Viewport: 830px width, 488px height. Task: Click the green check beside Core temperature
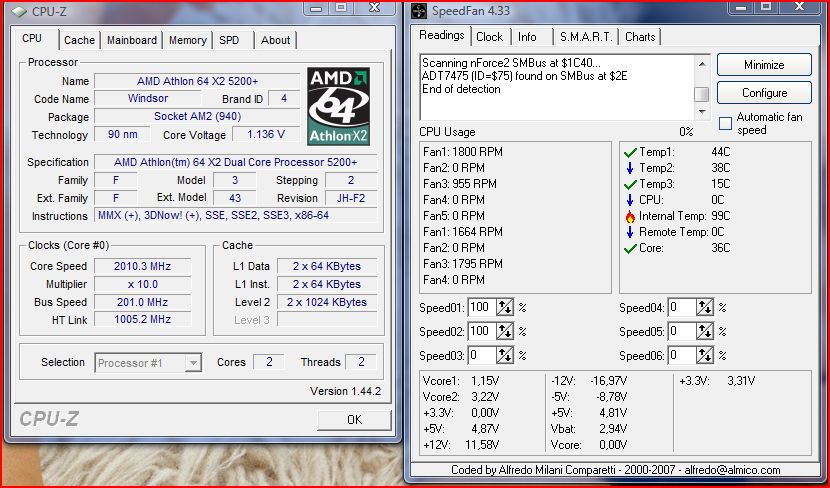(630, 248)
